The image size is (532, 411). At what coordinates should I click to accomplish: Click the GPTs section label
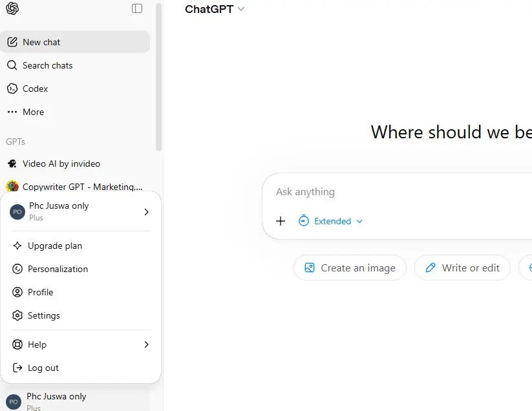tap(16, 142)
